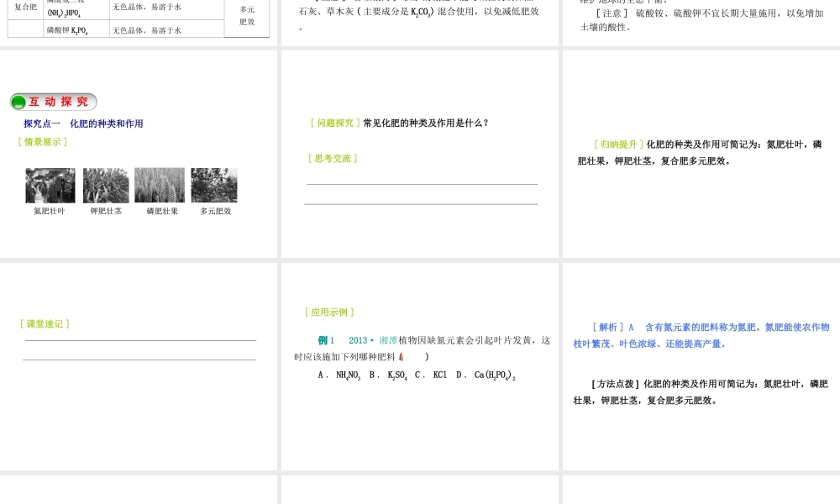Click the line starting 肥壮果，钾肥壮茎 in 归纳提升 slide
Screen dimensions: 840x504
point(654,161)
